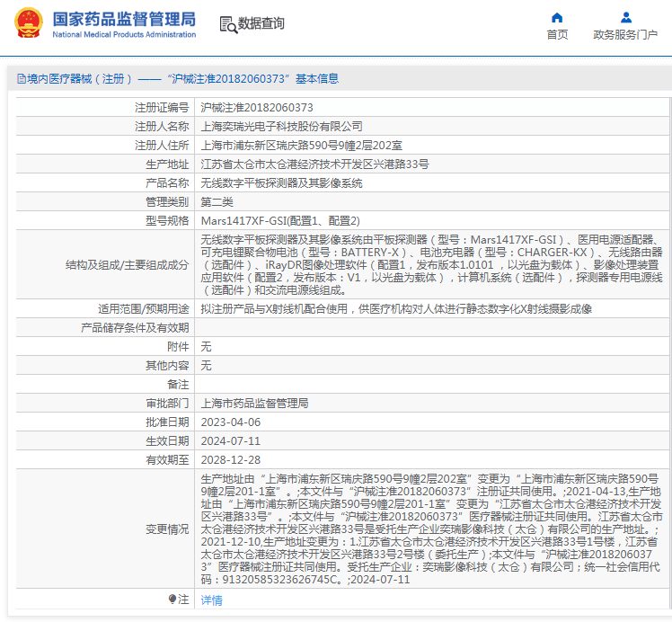
Task: Open the 详情 link
Action: coord(211,600)
